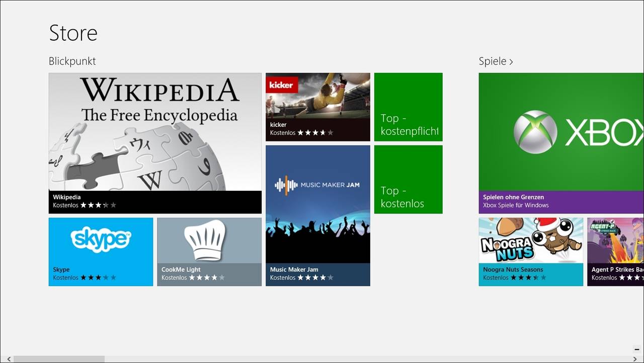Click the 'Spielen ohne Grenzen' caption
Image resolution: width=644 pixels, height=363 pixels.
pyautogui.click(x=513, y=197)
